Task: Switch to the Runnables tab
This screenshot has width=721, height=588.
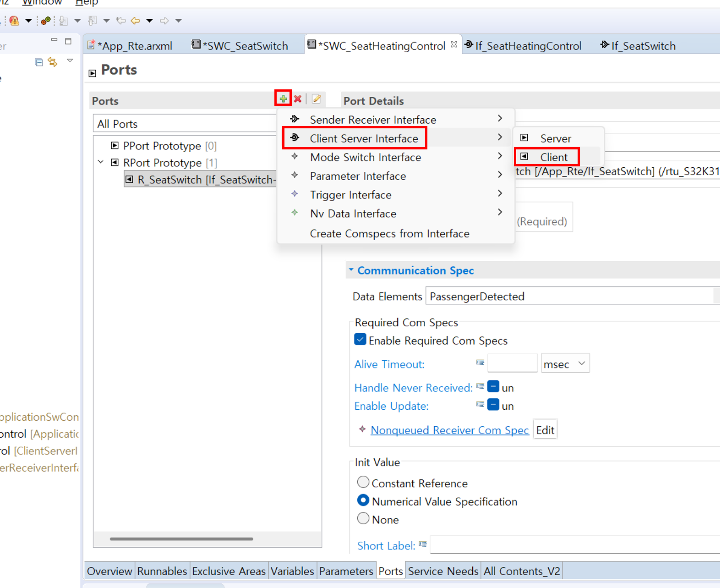Action: click(x=162, y=571)
